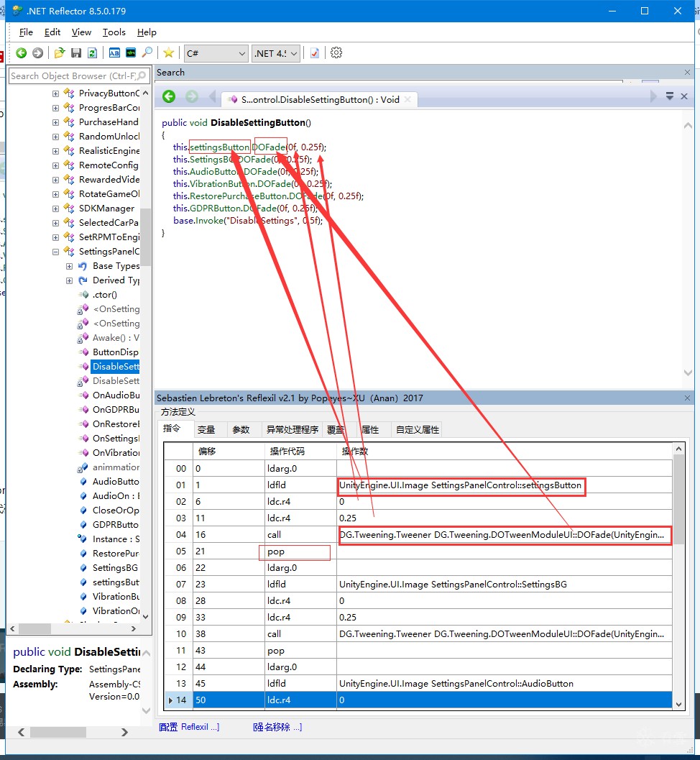Image resolution: width=700 pixels, height=760 pixels.
Task: Click the AB view toolbar icon
Action: [114, 52]
